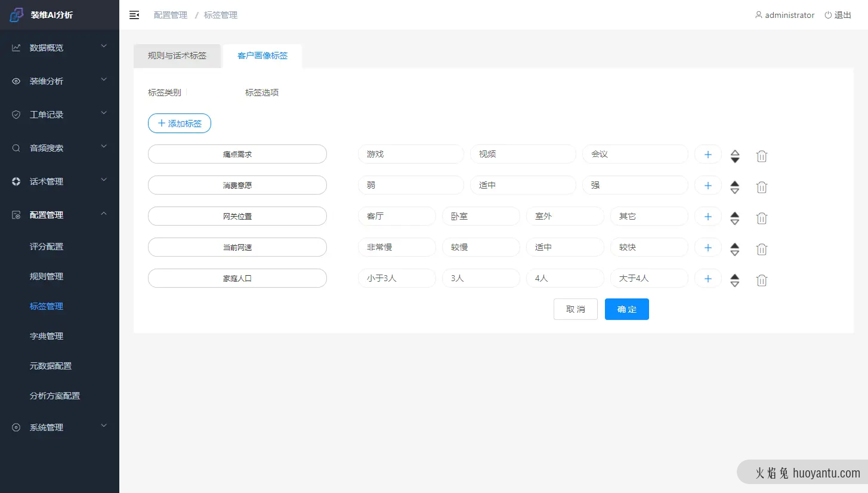868x493 pixels.
Task: Open 评分配置 submenu item
Action: (x=47, y=246)
